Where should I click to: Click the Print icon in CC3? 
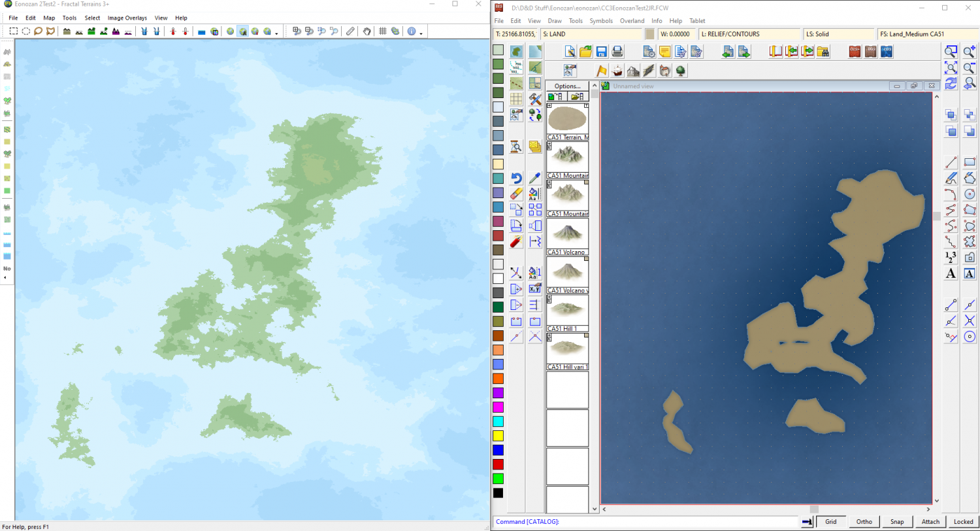617,52
